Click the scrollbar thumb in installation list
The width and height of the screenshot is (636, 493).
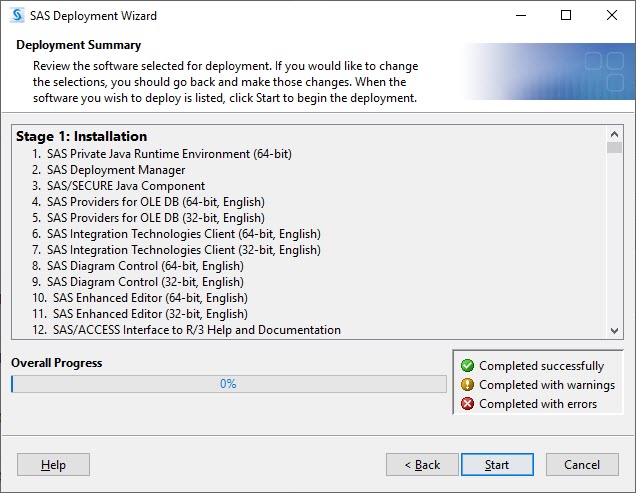615,147
